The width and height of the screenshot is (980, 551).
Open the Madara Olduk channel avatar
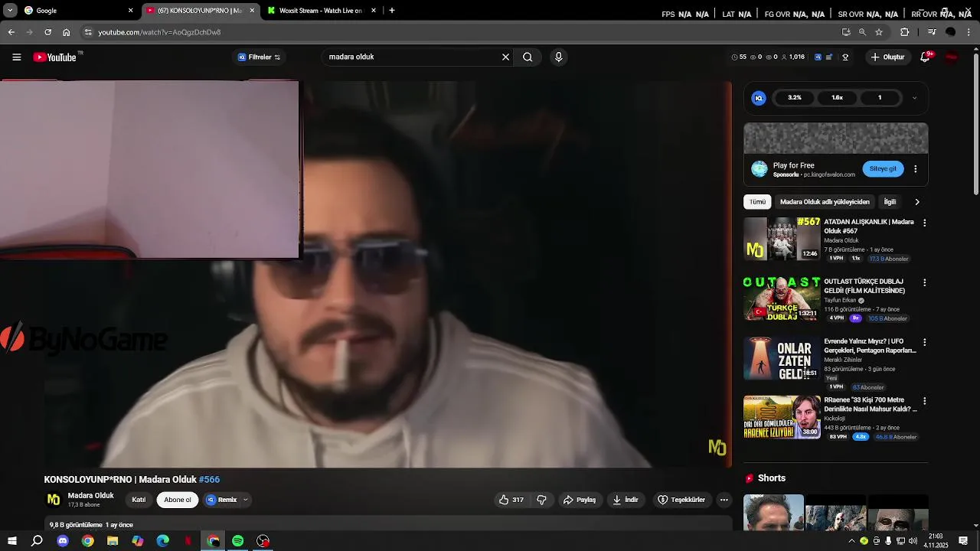[x=54, y=500]
